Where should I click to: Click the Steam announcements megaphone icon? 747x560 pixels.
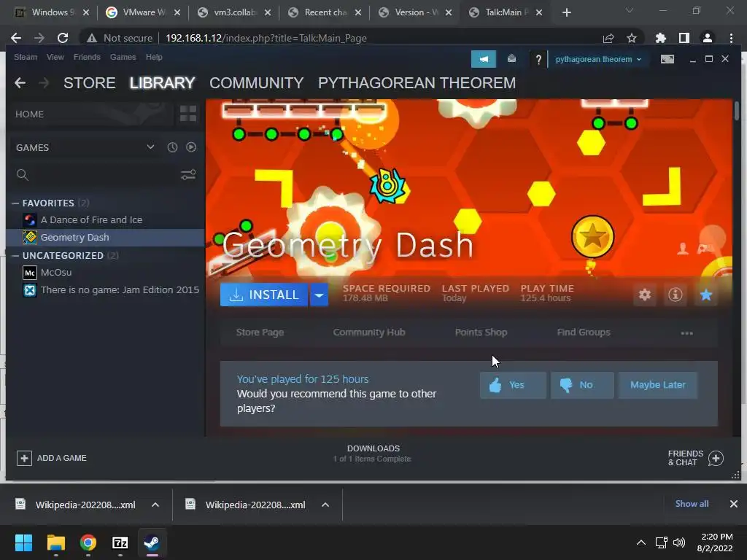[x=484, y=59]
